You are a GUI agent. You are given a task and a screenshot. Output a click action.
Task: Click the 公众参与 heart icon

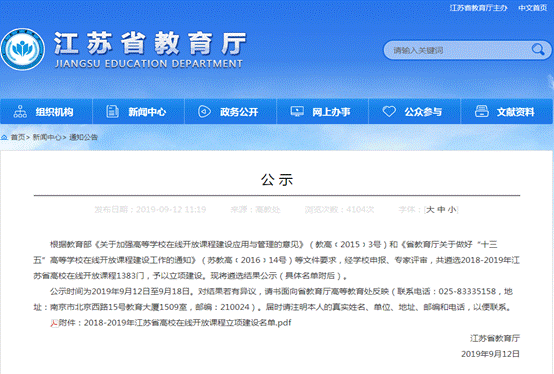[x=389, y=112]
